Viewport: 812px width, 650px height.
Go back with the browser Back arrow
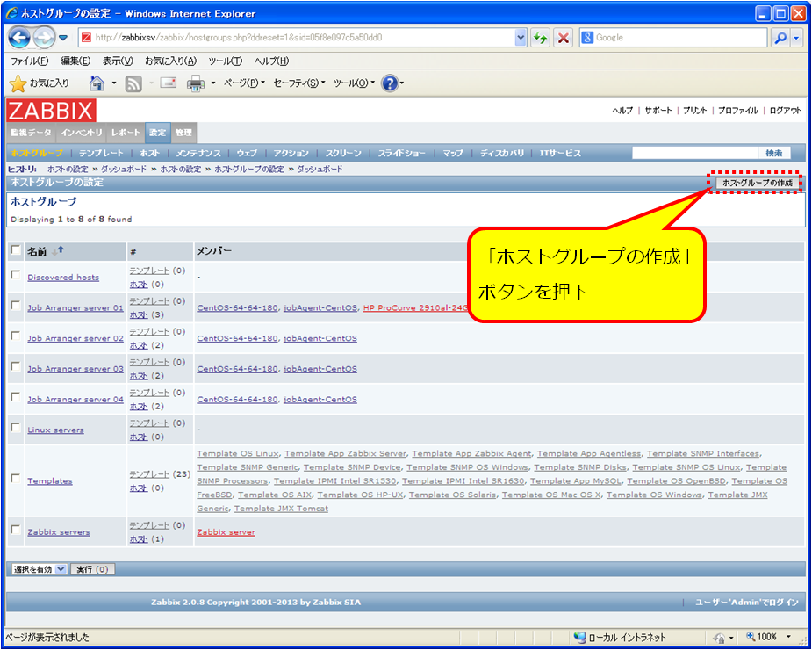pyautogui.click(x=19, y=37)
